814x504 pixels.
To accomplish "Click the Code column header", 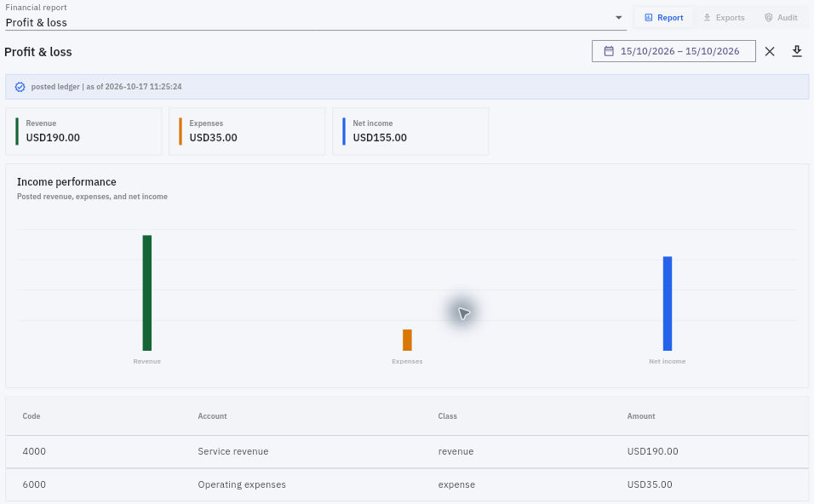I will point(32,416).
